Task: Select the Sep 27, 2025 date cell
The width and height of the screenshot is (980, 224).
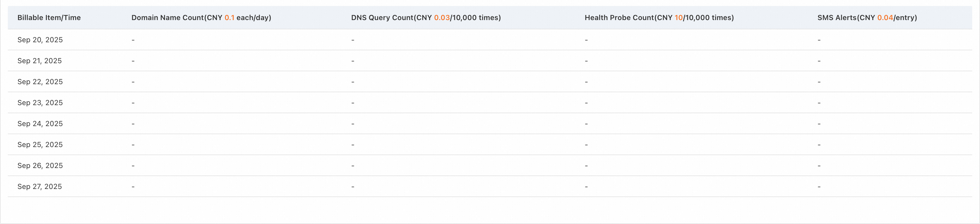Action: click(40, 186)
